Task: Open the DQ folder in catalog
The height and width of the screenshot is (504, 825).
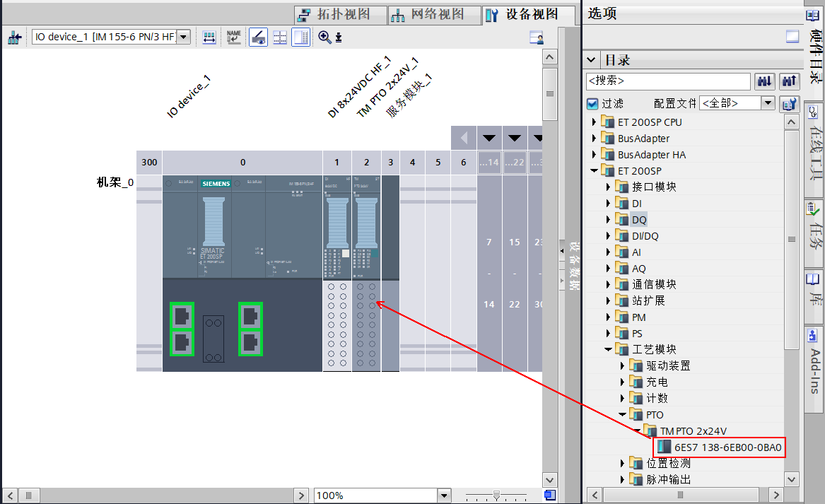Action: pyautogui.click(x=639, y=220)
